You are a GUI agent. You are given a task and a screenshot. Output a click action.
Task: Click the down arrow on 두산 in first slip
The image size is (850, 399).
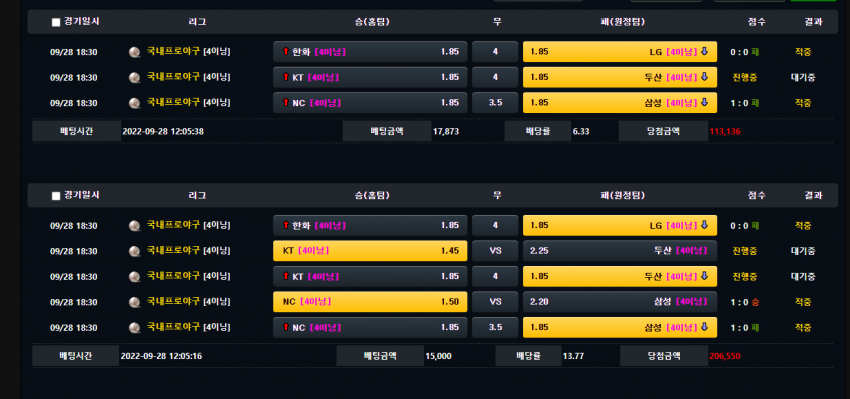click(x=704, y=77)
